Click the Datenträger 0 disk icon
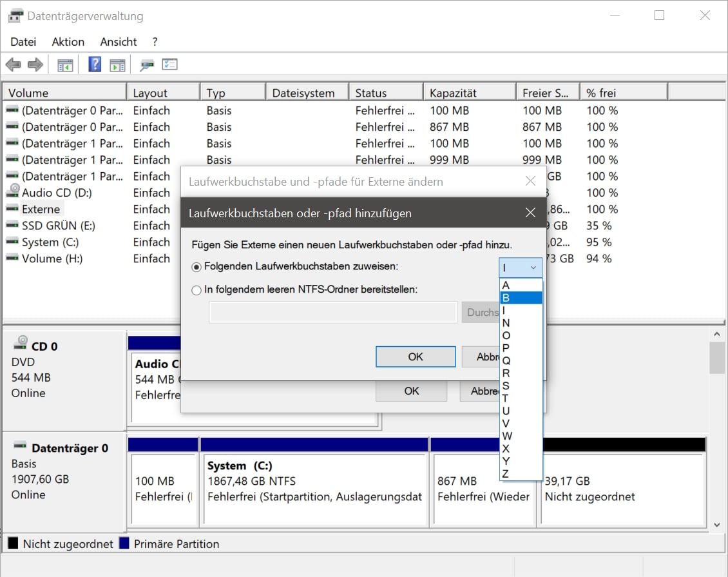The height and width of the screenshot is (577, 728). [20, 446]
